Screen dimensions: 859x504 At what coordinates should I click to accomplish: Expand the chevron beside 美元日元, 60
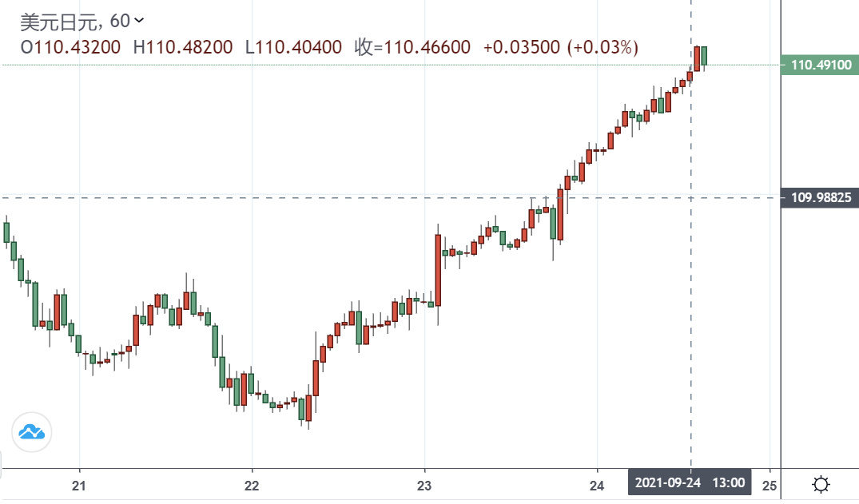(140, 20)
